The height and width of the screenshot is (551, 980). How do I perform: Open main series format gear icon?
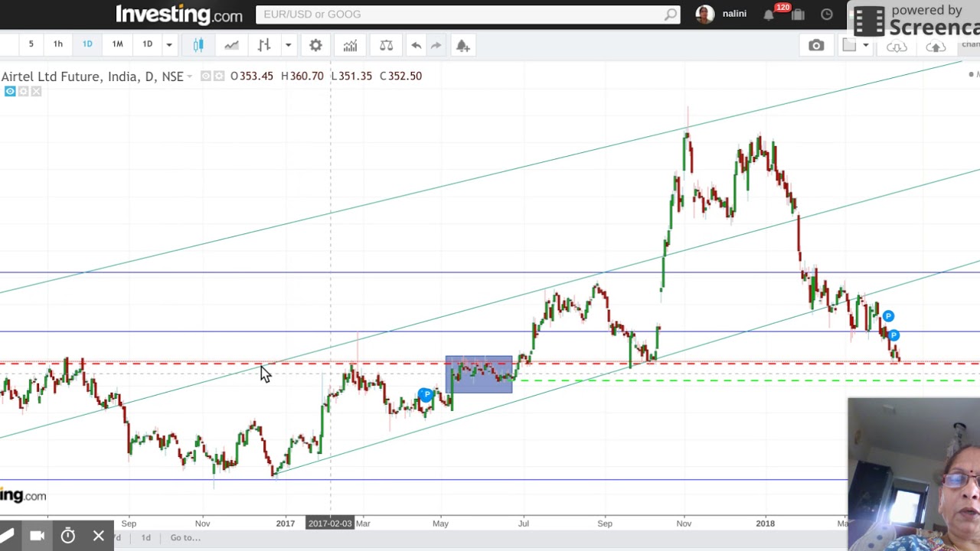tap(219, 76)
